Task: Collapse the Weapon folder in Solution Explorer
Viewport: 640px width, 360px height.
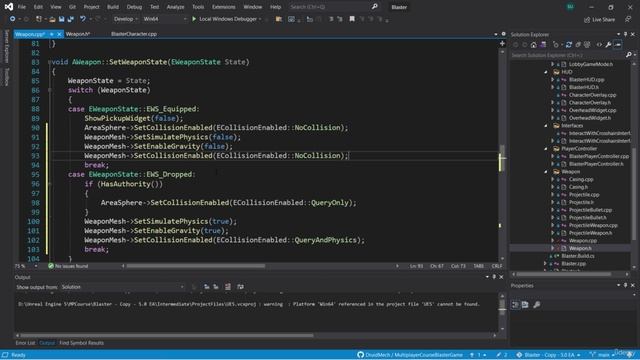Action: 546,172
